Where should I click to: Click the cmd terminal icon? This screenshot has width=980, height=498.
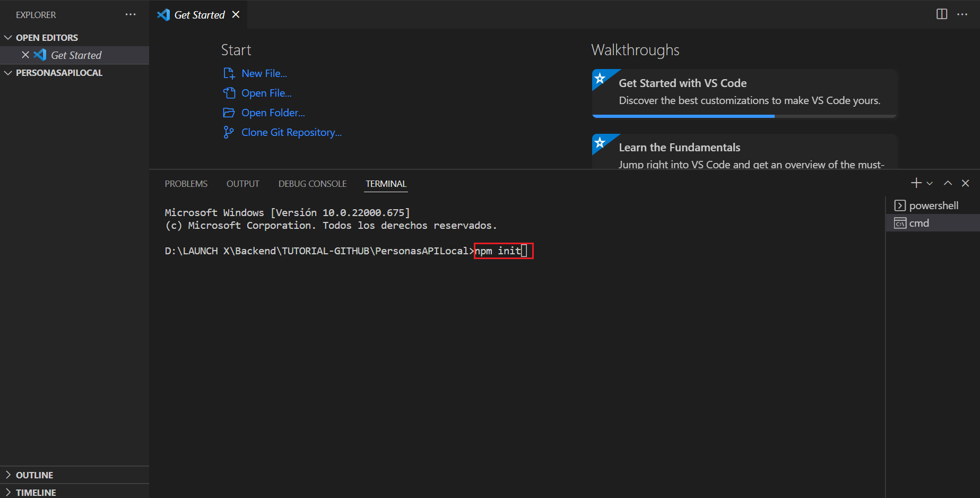(x=900, y=223)
